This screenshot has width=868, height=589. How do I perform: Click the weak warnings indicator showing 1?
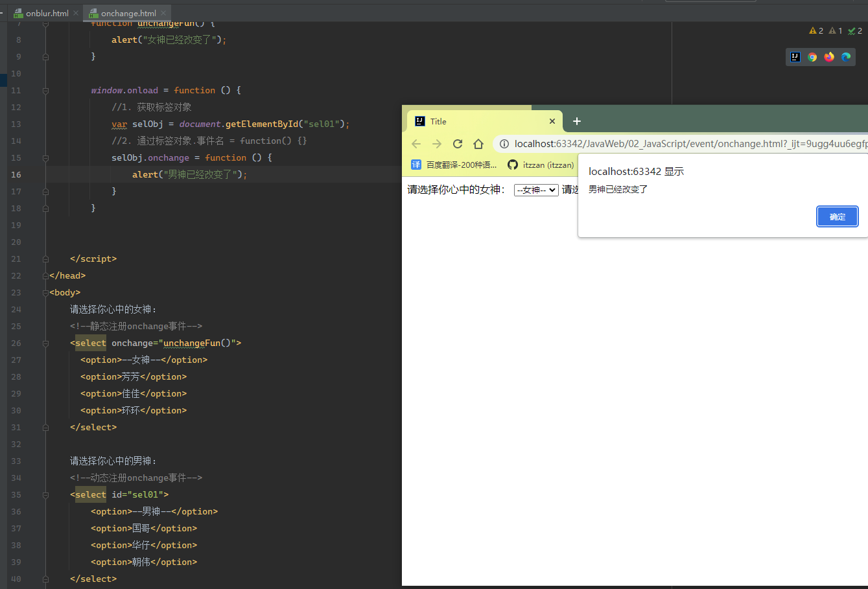point(836,30)
